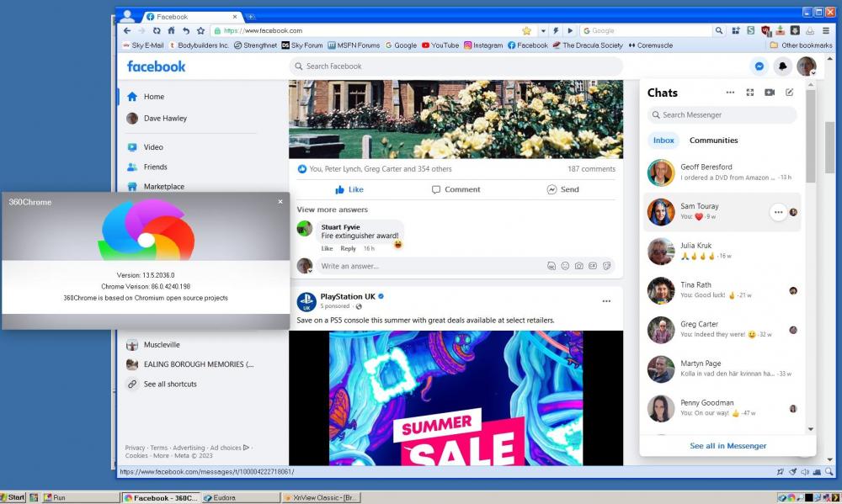The height and width of the screenshot is (504, 842).
Task: Click the Windows Start button
Action: pos(13,497)
